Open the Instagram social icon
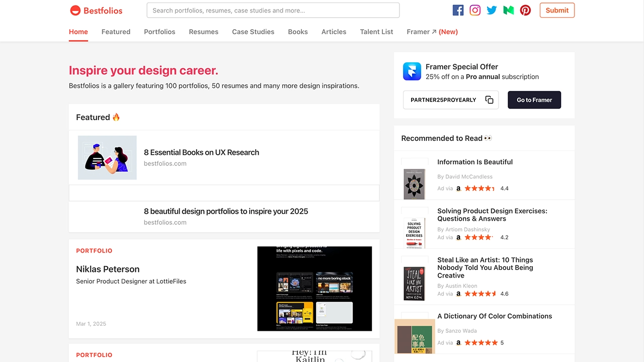 click(x=475, y=10)
